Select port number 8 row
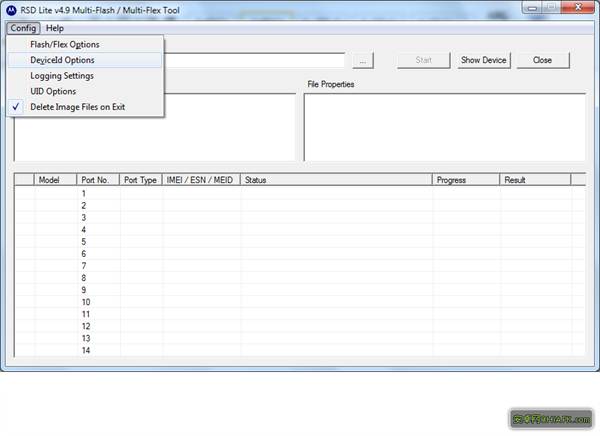 pos(300,278)
